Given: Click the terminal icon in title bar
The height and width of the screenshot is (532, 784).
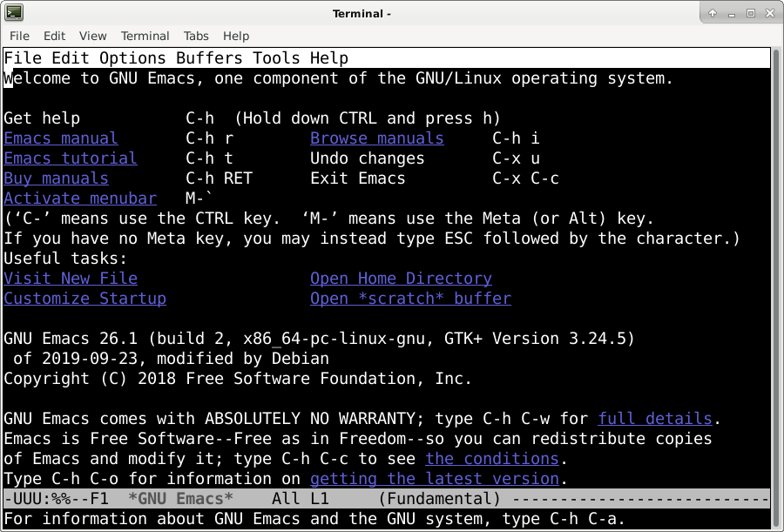Looking at the screenshot, I should tap(14, 13).
